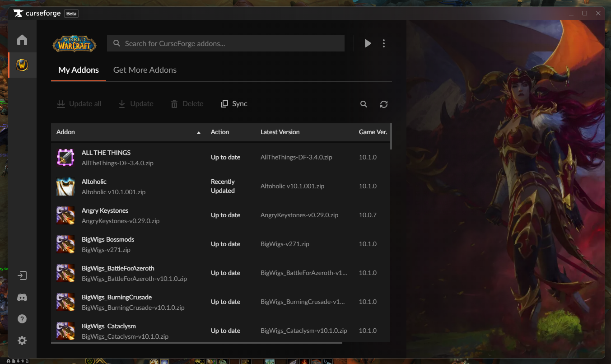The image size is (611, 364).
Task: Open the CurseForge home page icon
Action: tap(22, 40)
